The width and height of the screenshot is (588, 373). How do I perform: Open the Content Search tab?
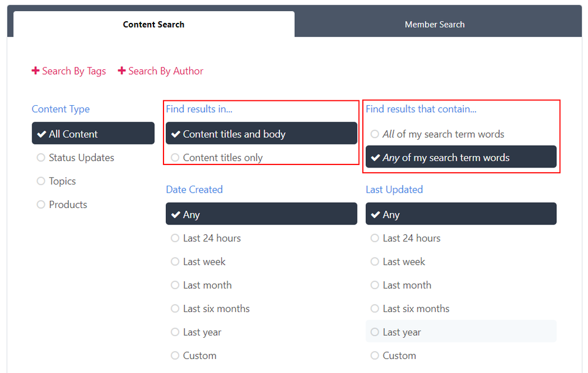(153, 25)
